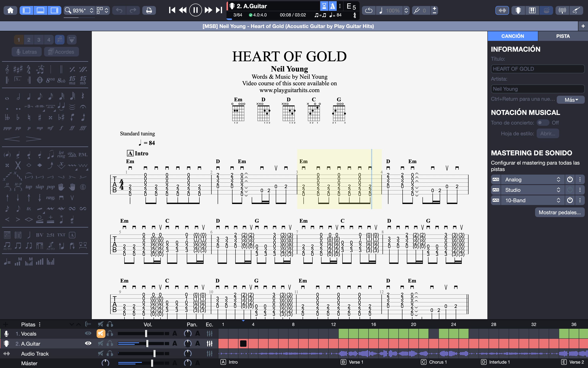Apply the sharp accidental
The height and width of the screenshot is (368, 588).
(39, 118)
